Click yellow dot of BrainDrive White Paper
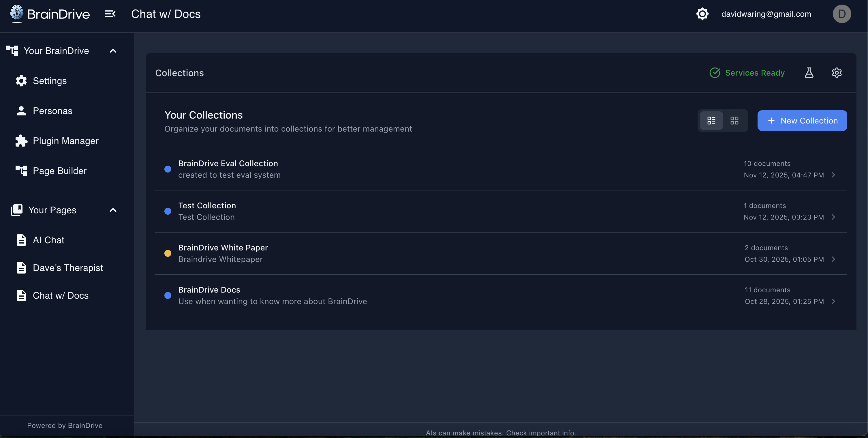 [168, 254]
